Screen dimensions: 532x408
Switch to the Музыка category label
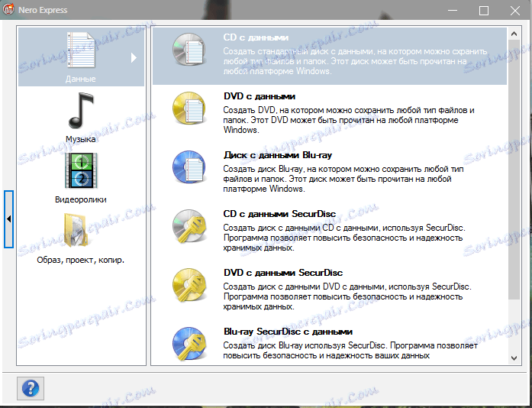80,139
